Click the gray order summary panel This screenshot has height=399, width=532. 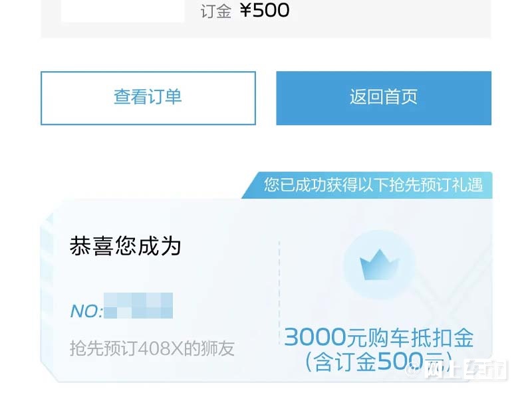click(x=265, y=19)
